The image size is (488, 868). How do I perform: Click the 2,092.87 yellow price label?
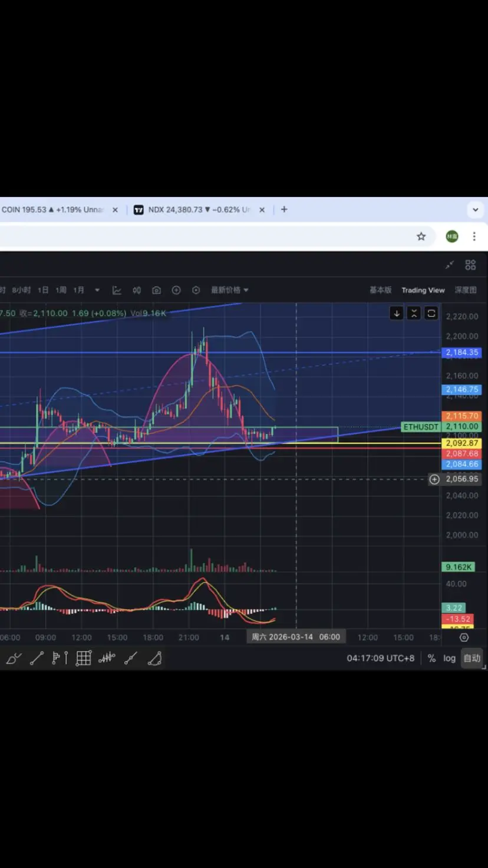pyautogui.click(x=462, y=443)
